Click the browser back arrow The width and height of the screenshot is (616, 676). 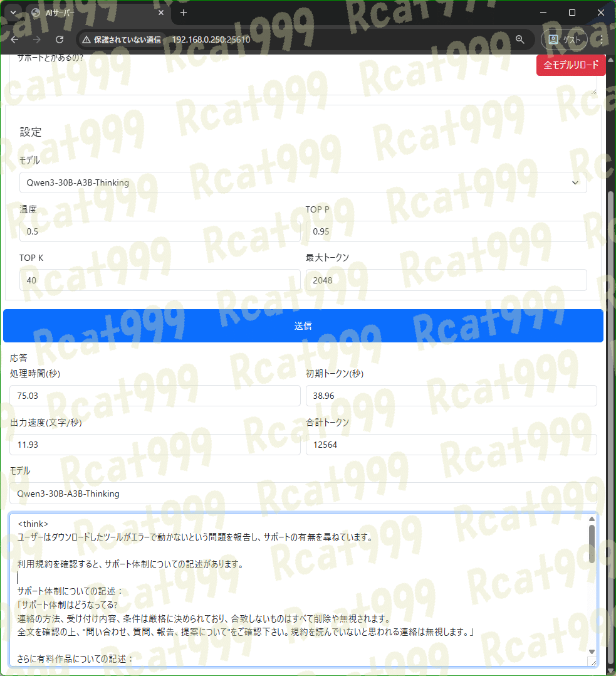[x=14, y=39]
